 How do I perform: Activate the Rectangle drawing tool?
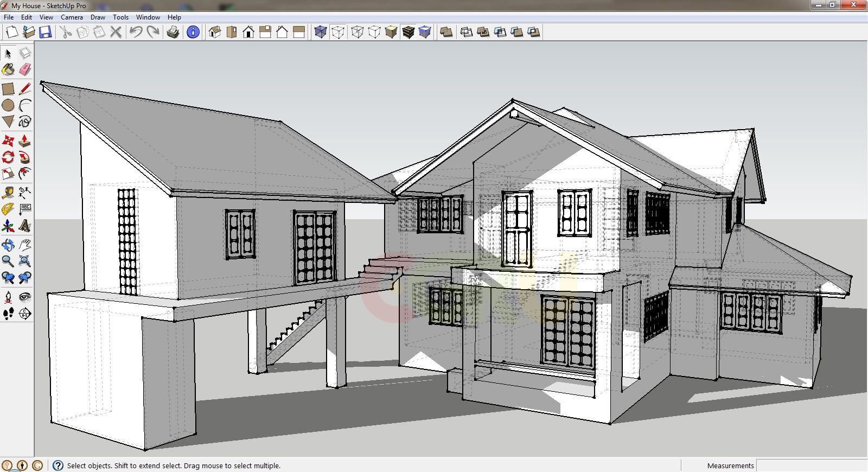[x=8, y=88]
